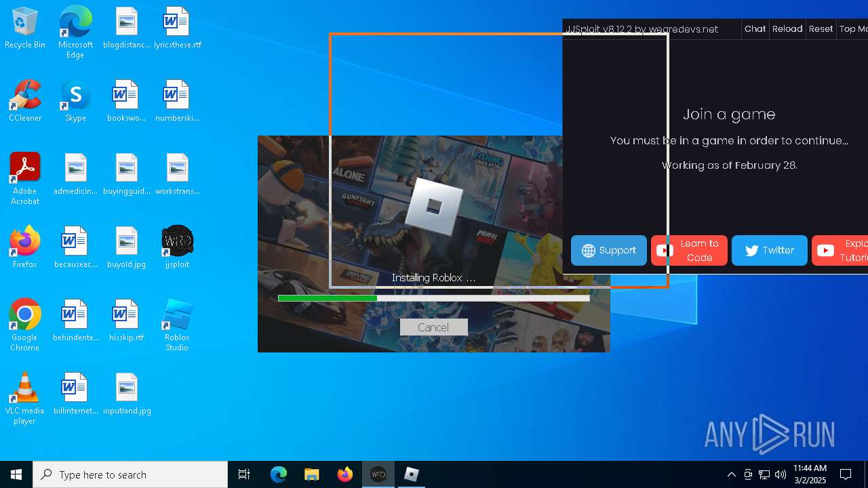The height and width of the screenshot is (488, 868).
Task: Select the numberski... Word document icon
Action: [x=177, y=102]
